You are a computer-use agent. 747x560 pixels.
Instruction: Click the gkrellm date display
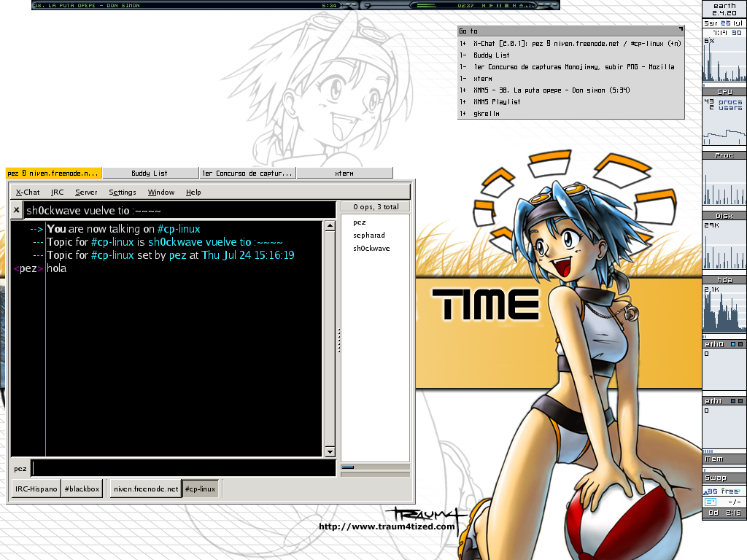[x=723, y=23]
